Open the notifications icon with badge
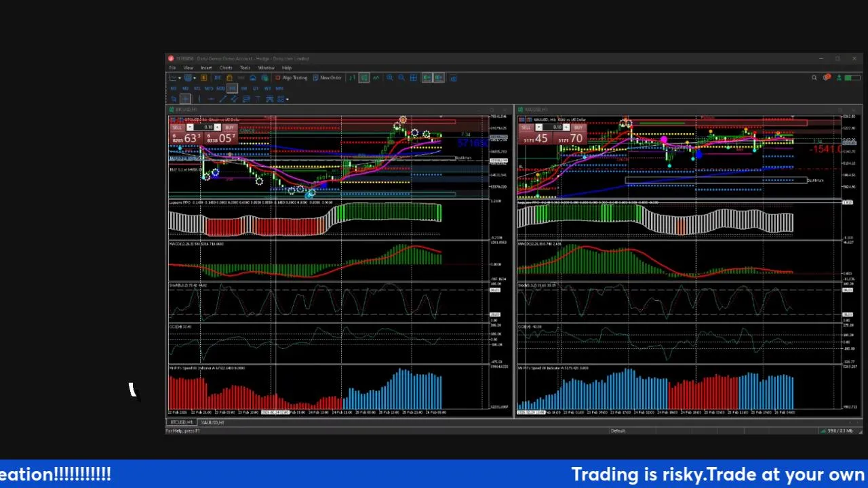The height and width of the screenshot is (488, 868). coord(827,77)
